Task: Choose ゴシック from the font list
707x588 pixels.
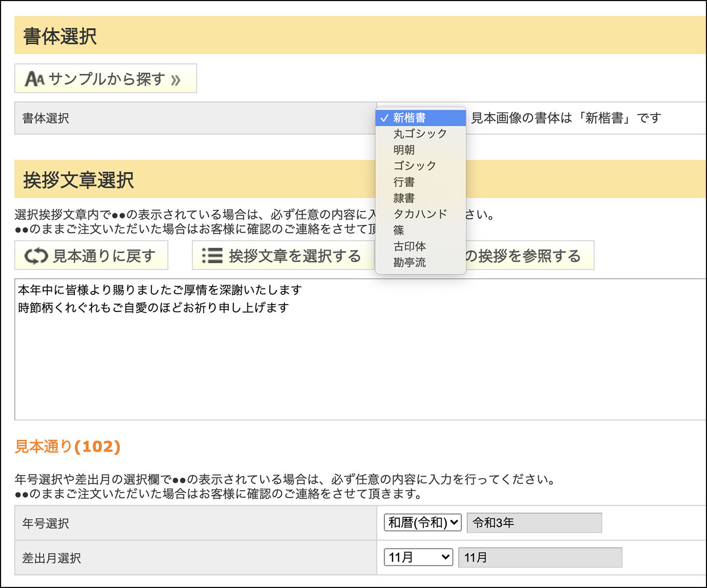Action: click(x=421, y=166)
